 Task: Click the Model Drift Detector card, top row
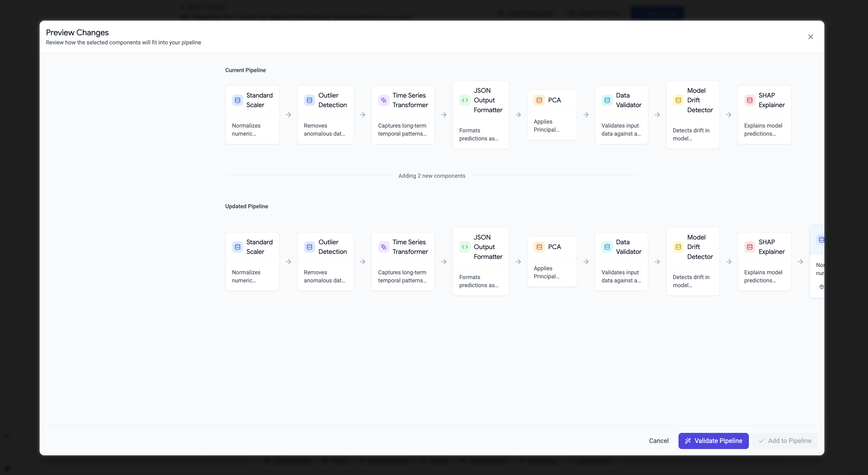692,115
